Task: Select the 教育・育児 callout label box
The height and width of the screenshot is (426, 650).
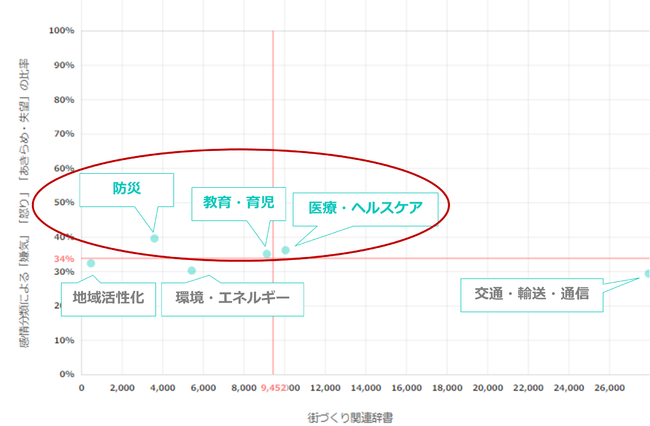Action: coord(238,201)
